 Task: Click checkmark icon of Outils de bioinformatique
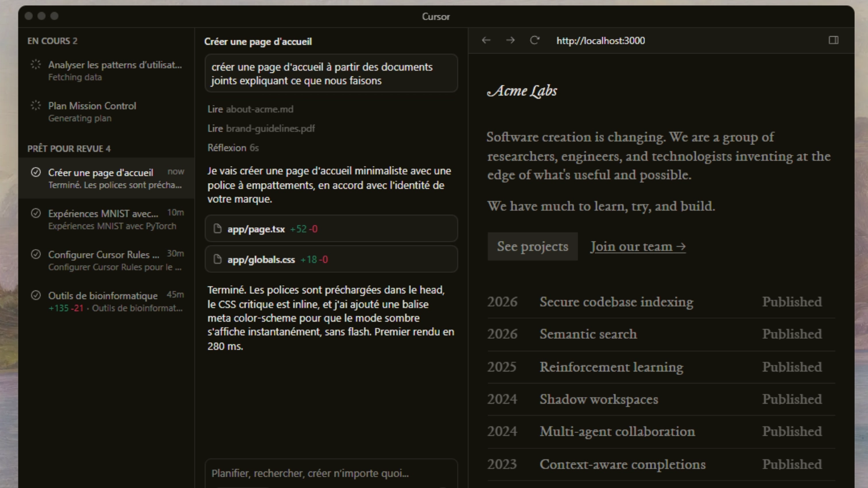[36, 296]
